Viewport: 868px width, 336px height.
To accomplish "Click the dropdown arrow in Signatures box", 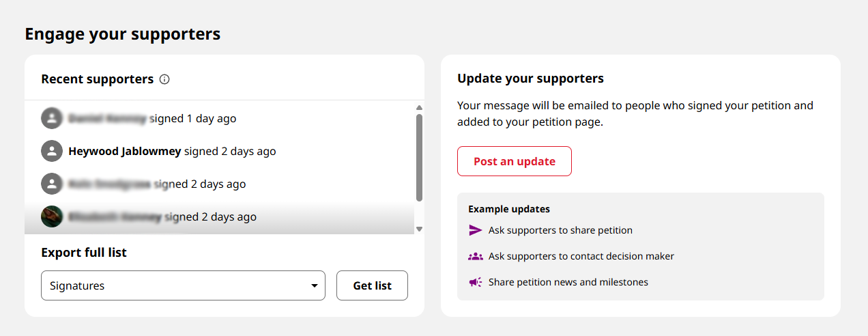I will click(x=315, y=286).
